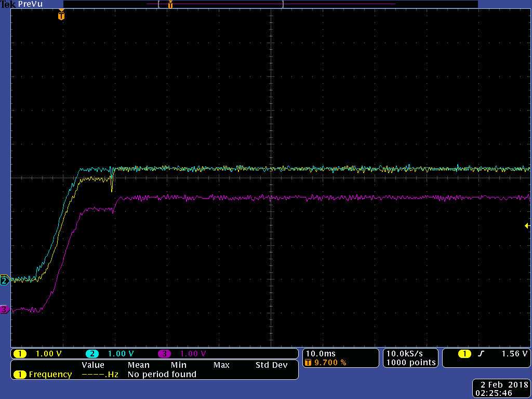Click the 2 Feb 2018 date readout
The image size is (532, 399).
point(504,385)
